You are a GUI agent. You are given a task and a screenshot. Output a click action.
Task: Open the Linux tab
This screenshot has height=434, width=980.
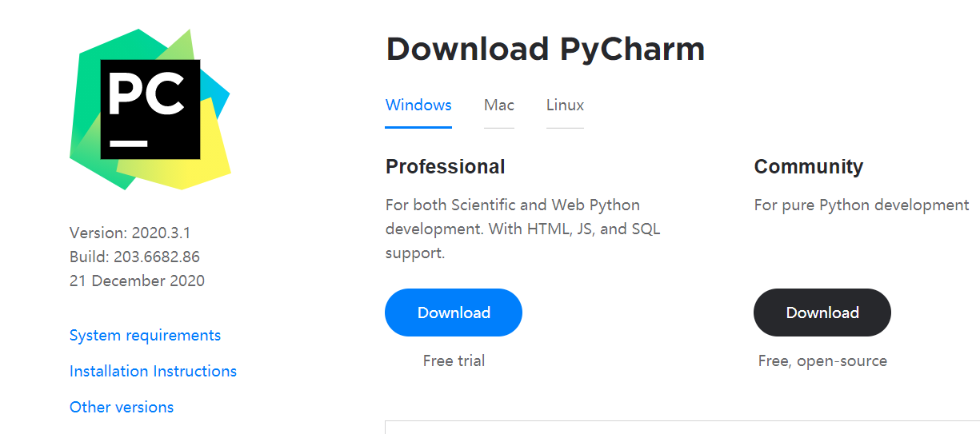tap(565, 106)
